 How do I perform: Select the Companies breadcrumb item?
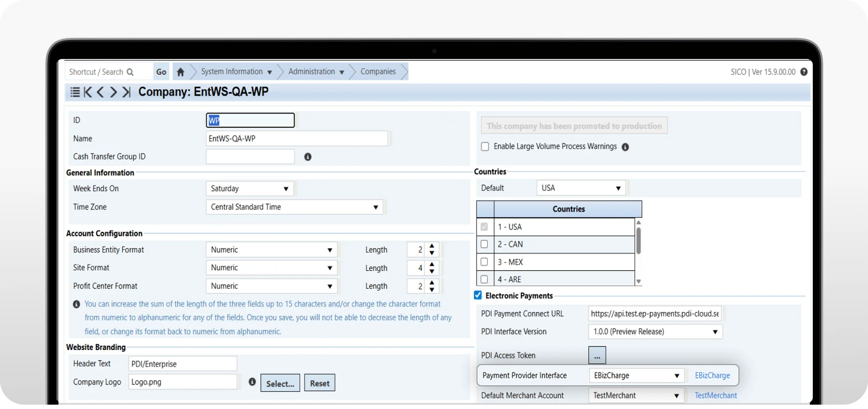tap(378, 71)
